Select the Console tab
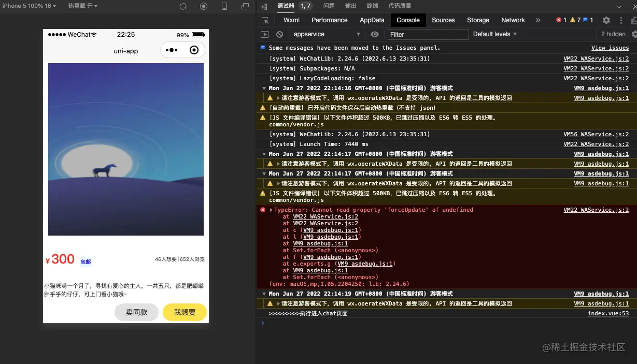 pos(408,20)
